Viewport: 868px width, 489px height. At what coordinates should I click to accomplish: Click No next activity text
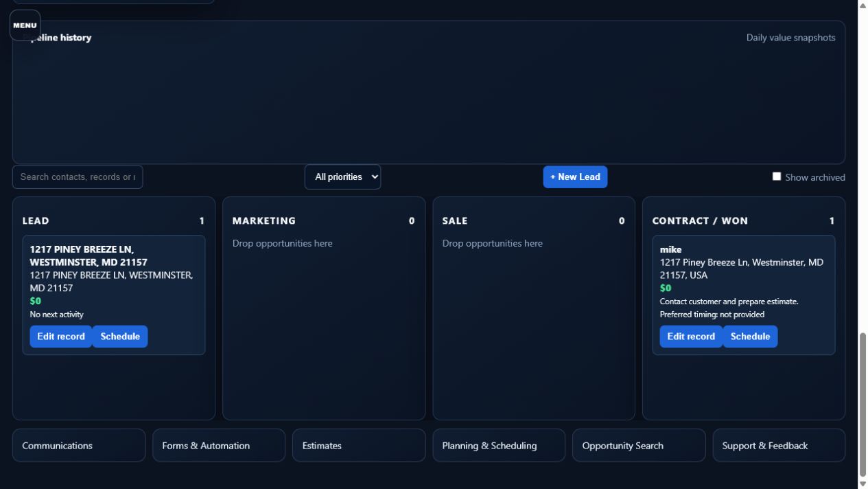coord(57,315)
